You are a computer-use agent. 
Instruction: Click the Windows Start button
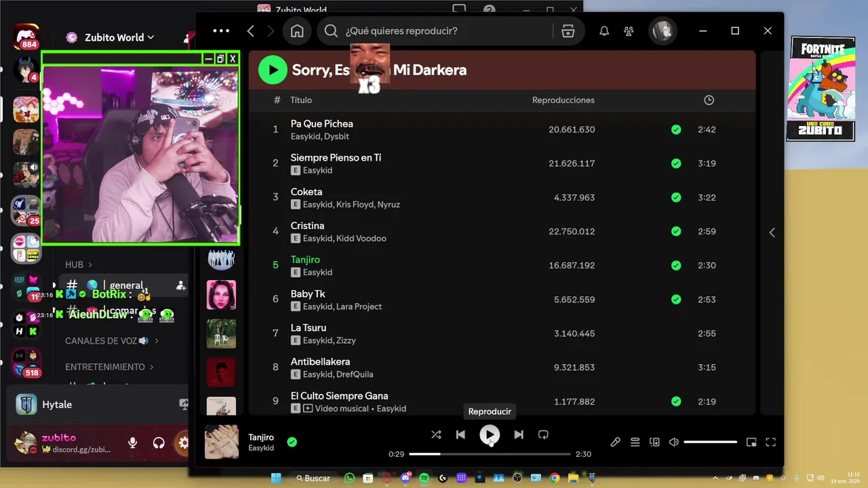pos(276,478)
